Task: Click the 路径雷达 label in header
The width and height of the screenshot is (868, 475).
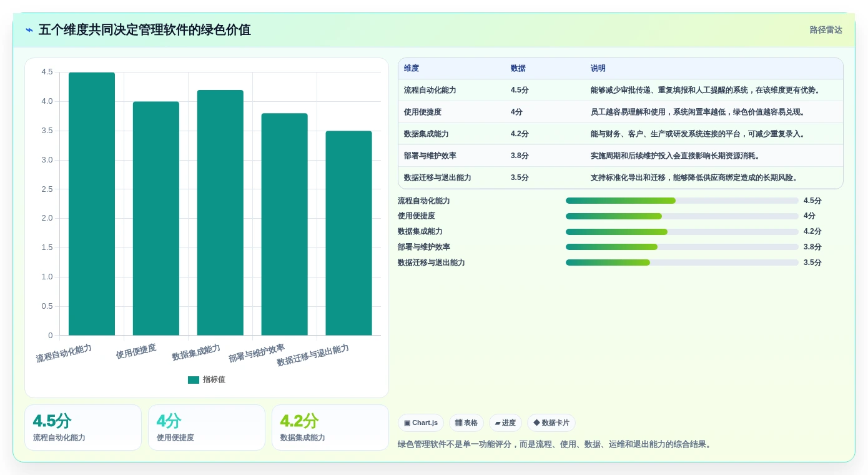Action: coord(826,30)
